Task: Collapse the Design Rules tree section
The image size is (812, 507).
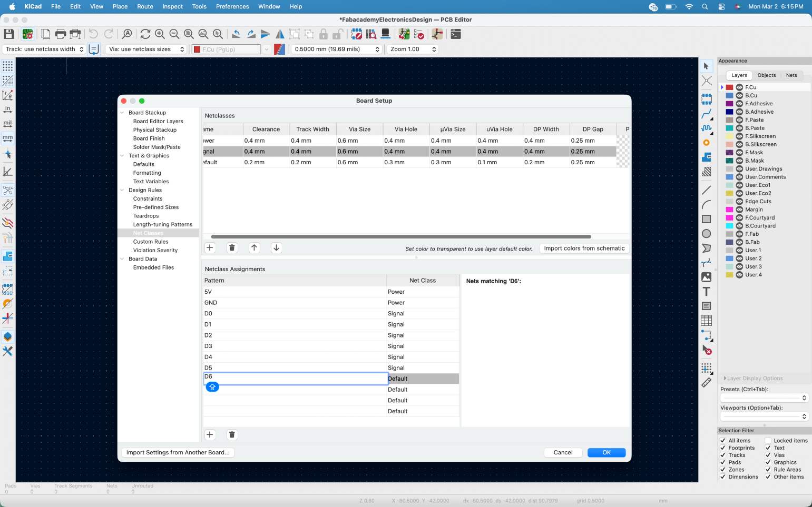Action: pyautogui.click(x=122, y=190)
